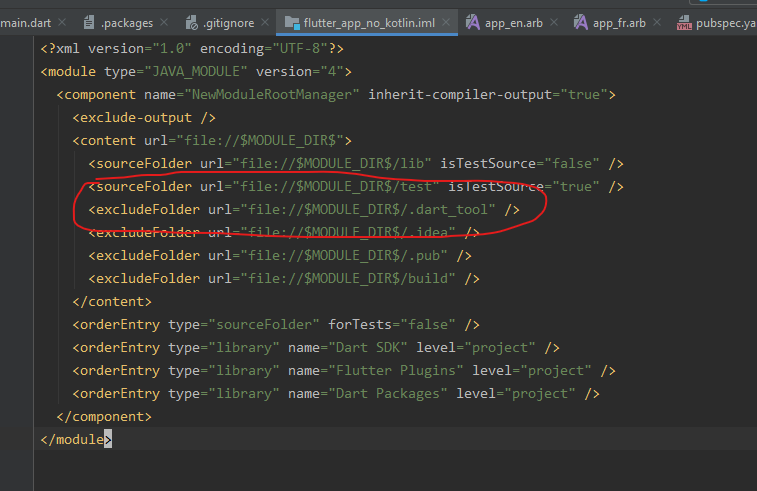Viewport: 757px width, 491px height.
Task: Click the JAVA_MODULE type value
Action: coord(196,72)
